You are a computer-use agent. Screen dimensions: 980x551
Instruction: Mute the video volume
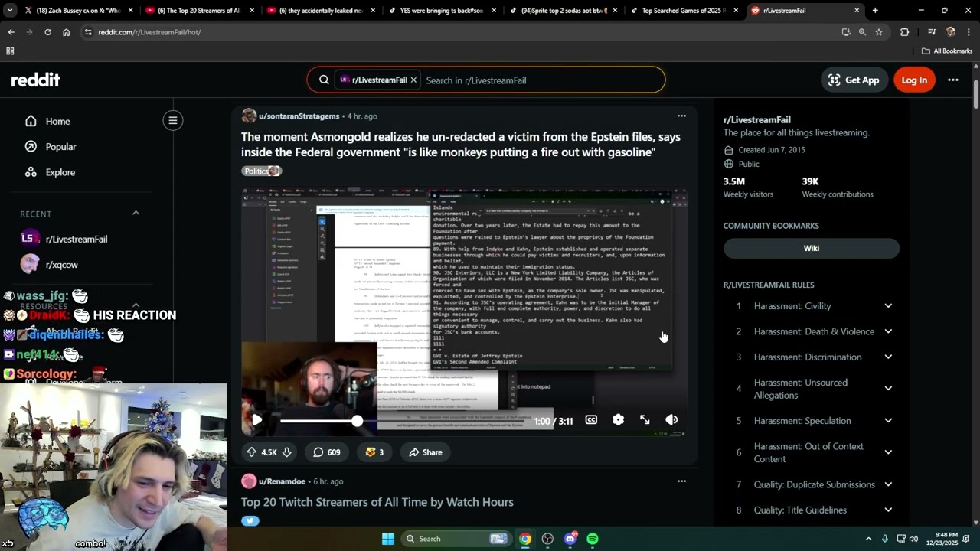(x=671, y=419)
